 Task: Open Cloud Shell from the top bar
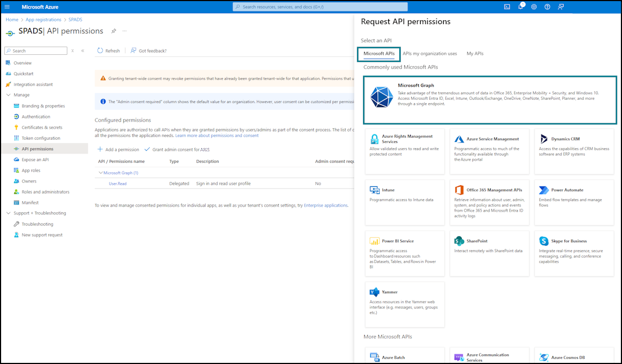(x=507, y=7)
